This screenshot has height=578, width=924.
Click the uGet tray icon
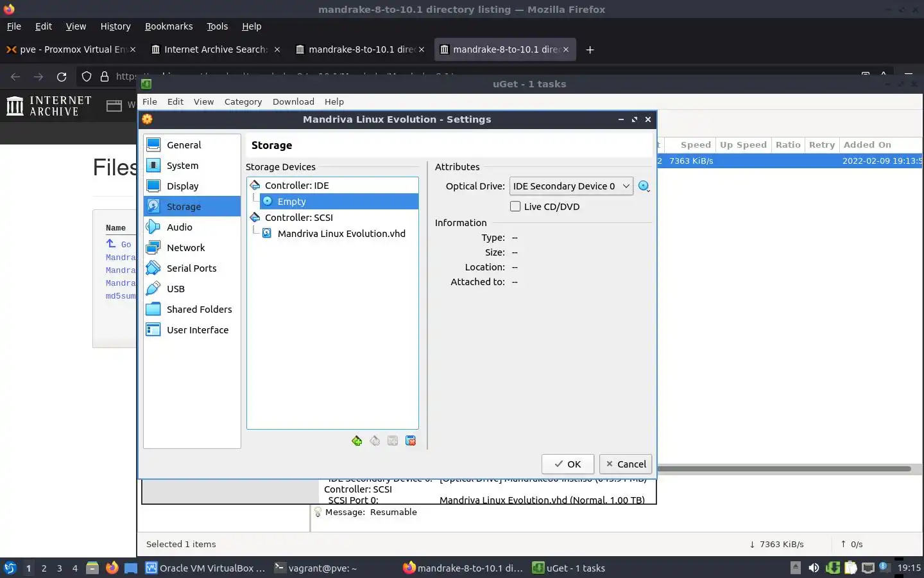832,568
